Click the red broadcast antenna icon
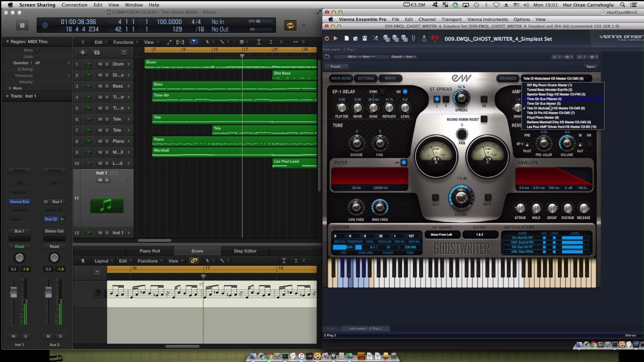 coord(435,38)
